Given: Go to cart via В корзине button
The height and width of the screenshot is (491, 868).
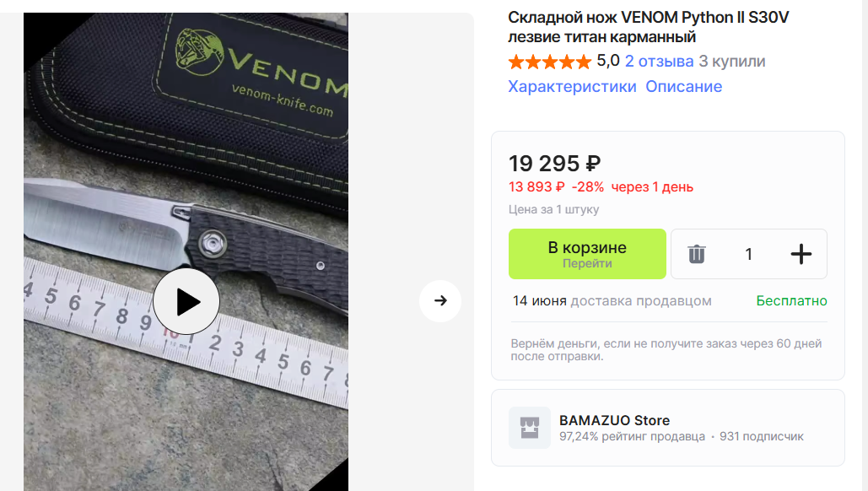Looking at the screenshot, I should coord(587,254).
